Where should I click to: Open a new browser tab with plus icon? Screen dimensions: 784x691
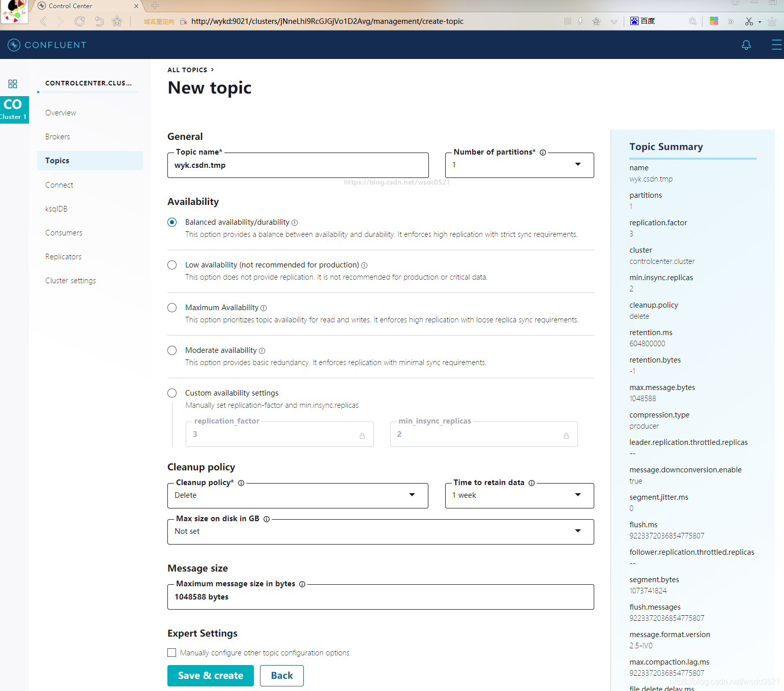pyautogui.click(x=155, y=6)
